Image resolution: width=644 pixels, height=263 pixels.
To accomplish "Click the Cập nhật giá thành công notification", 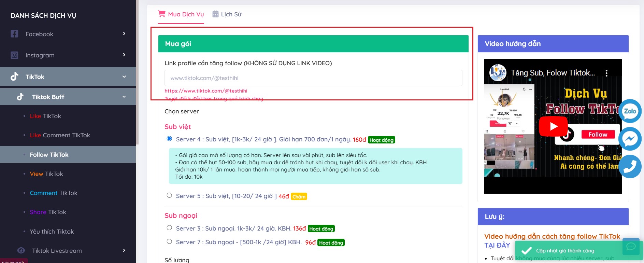I will pos(578,251).
